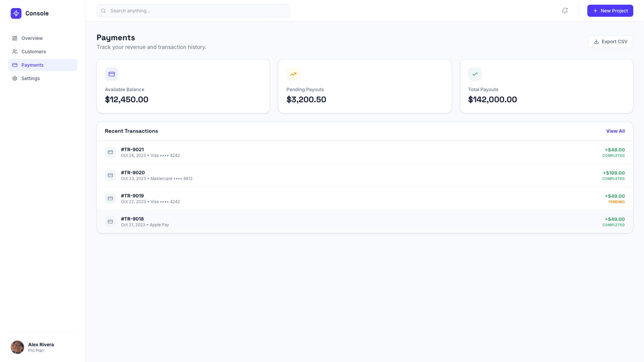Click the Total Payouts checkmark icon

(475, 74)
